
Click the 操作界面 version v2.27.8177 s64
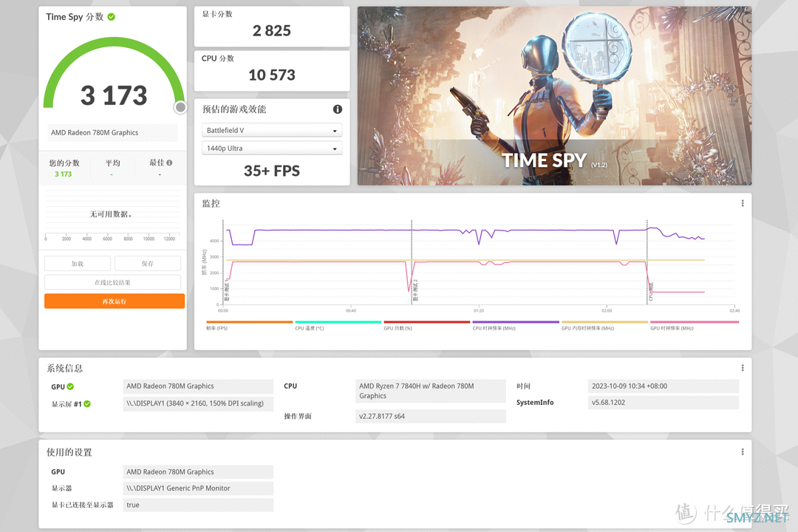(x=431, y=416)
